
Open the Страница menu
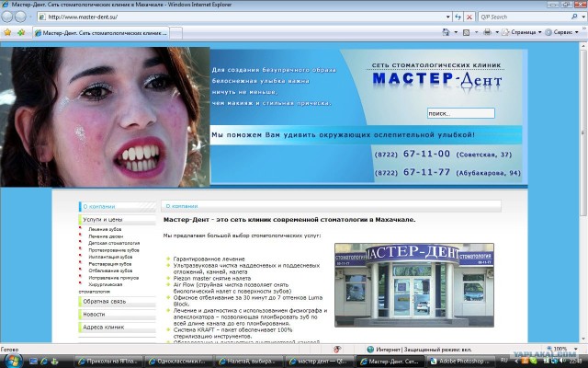tap(522, 32)
